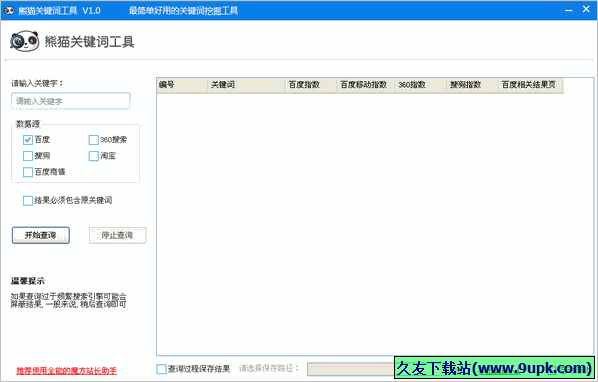
Task: Click the 开始查询 button
Action: coord(41,235)
